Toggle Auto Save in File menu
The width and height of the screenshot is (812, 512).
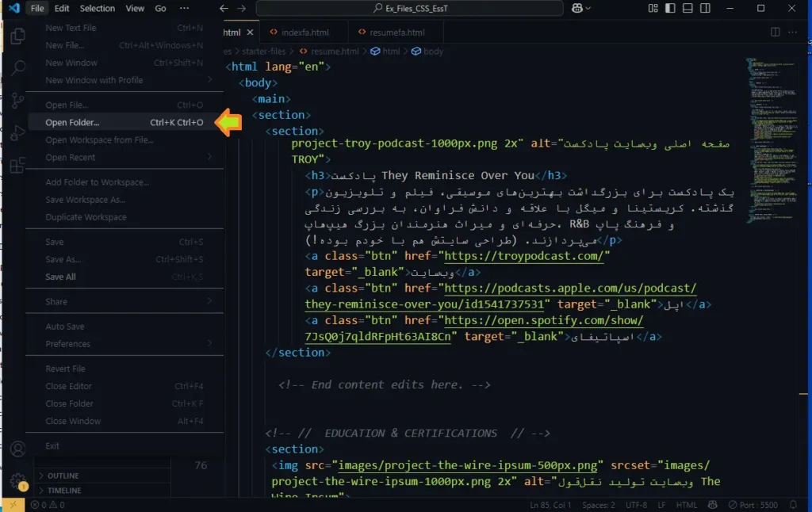124,327
